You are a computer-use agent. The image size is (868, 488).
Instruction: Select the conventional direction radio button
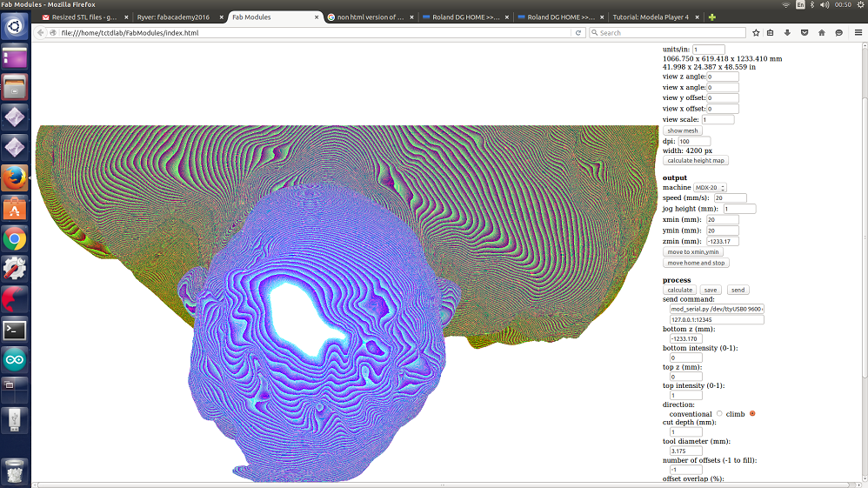[x=719, y=413]
